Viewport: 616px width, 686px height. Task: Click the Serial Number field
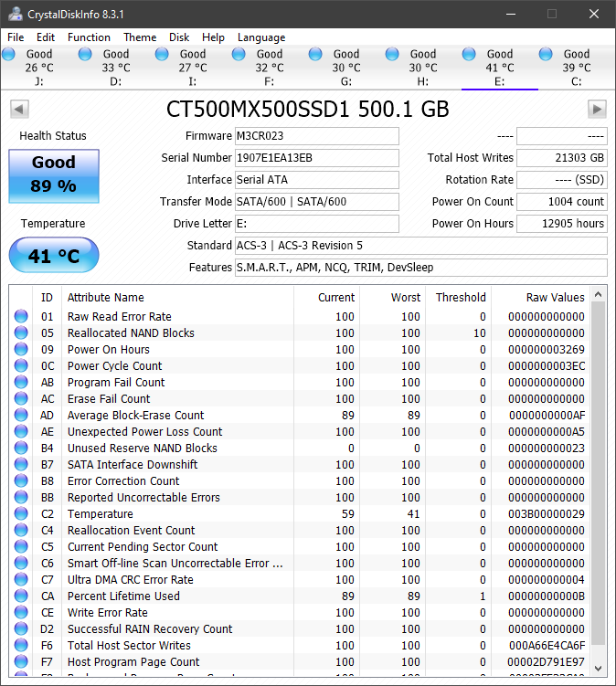click(x=317, y=158)
